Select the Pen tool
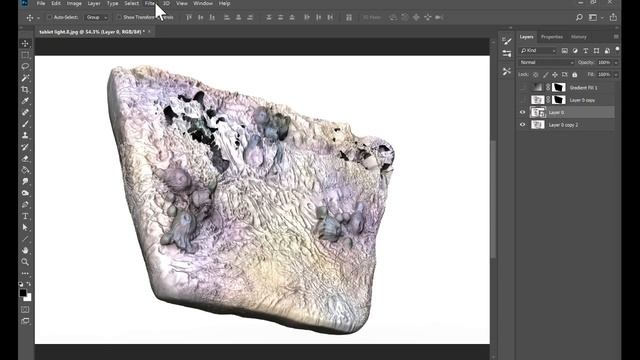This screenshot has width=640, height=360. (25, 204)
